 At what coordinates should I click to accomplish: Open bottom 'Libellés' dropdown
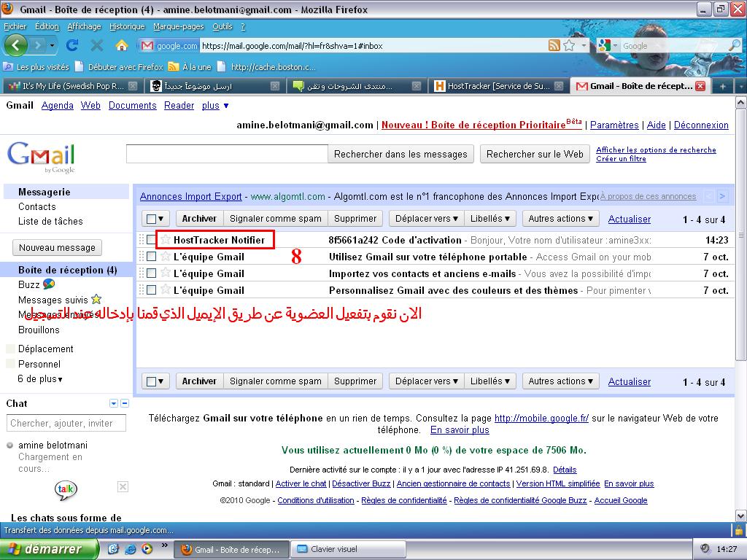coord(489,381)
